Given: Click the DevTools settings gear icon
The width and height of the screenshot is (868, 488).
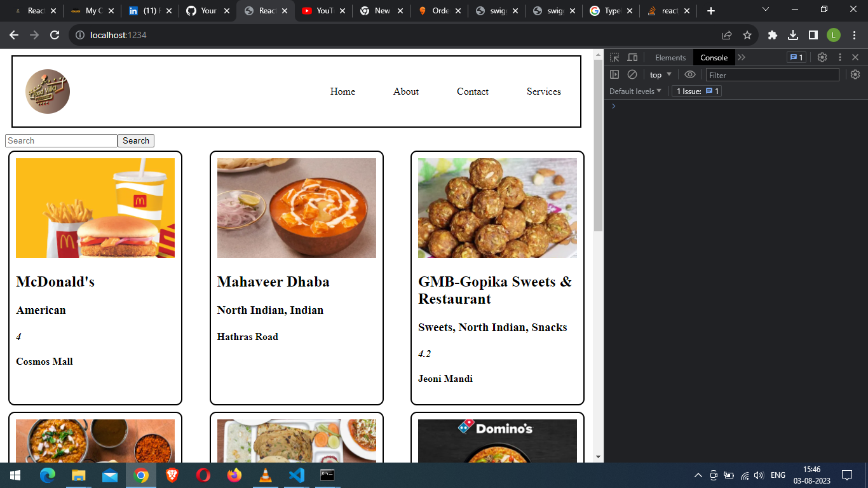Looking at the screenshot, I should coord(822,57).
